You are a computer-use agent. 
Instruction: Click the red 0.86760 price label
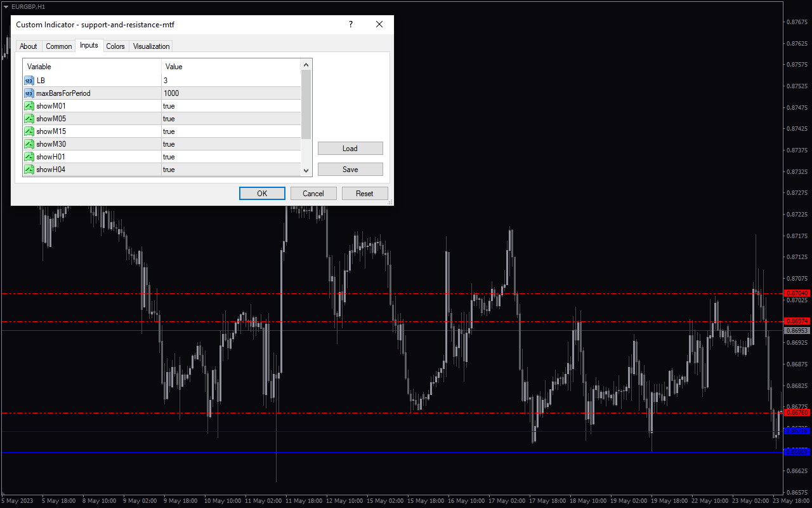click(x=797, y=413)
